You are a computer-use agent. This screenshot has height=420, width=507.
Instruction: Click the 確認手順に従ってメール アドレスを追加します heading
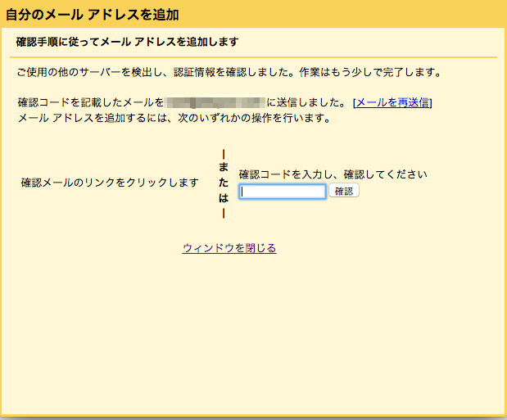point(128,42)
